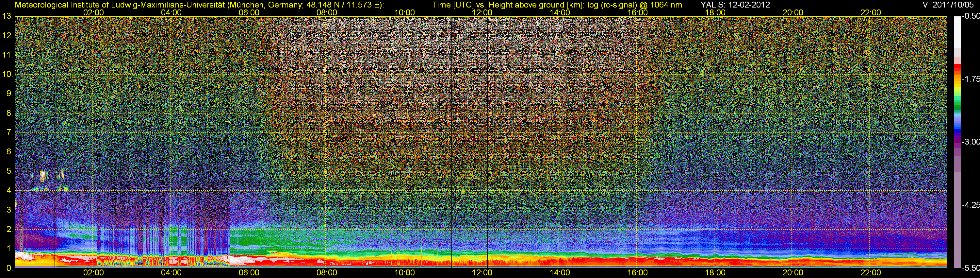This screenshot has width=980, height=278.
Task: Click the -1.75 color scale value
Action: click(971, 79)
